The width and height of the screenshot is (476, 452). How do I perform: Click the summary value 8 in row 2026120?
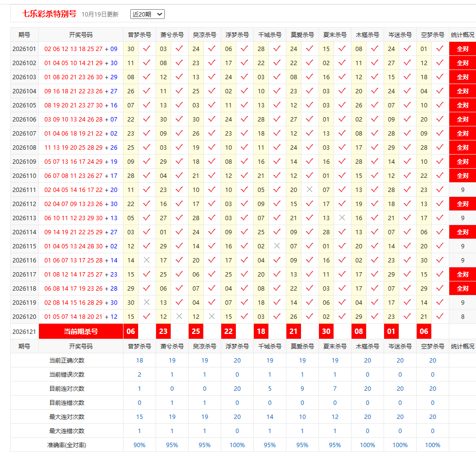tap(463, 317)
